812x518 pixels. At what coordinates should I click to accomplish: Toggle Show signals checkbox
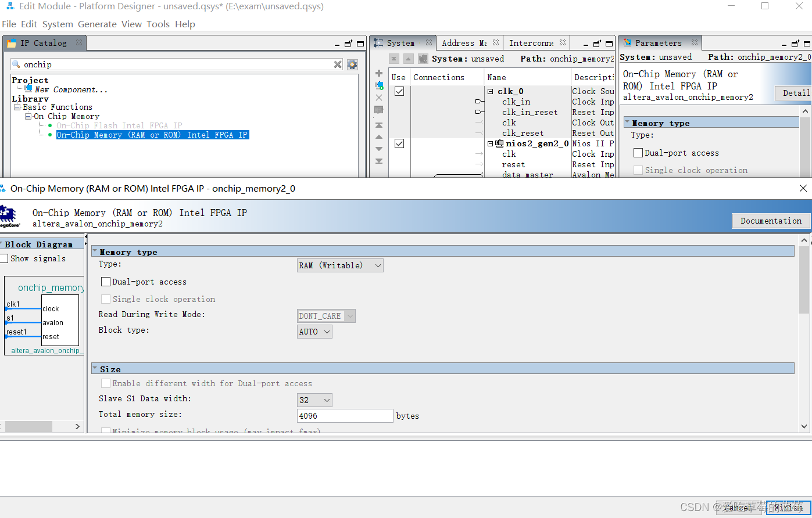tap(4, 258)
